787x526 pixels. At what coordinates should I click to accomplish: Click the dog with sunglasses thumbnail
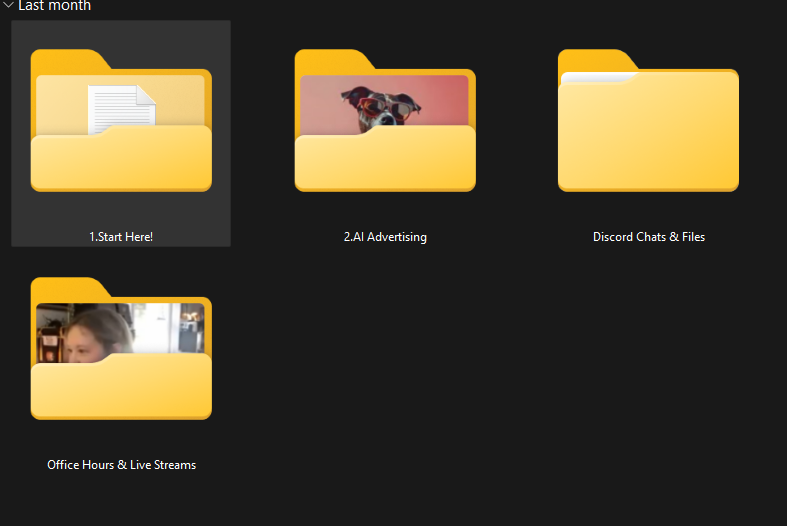[378, 102]
